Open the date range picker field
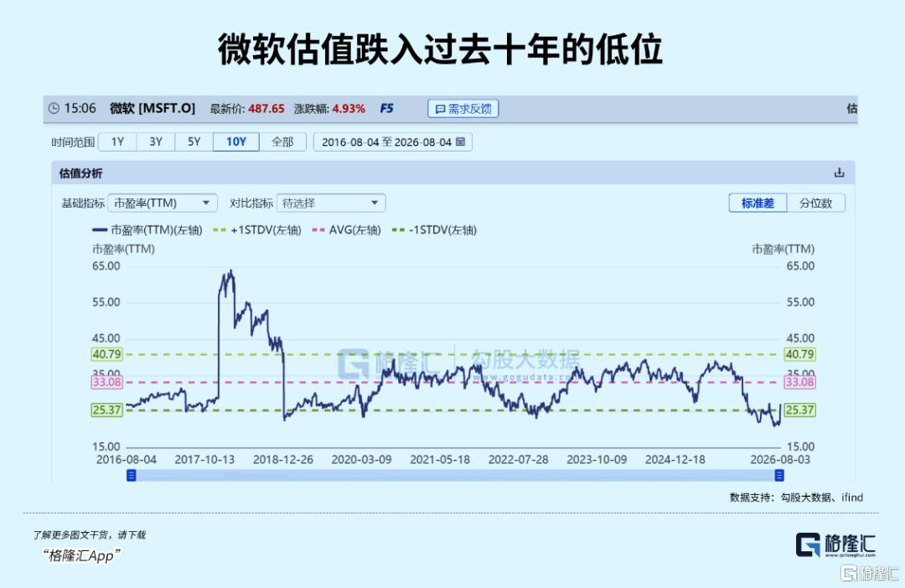The image size is (905, 588). click(392, 142)
